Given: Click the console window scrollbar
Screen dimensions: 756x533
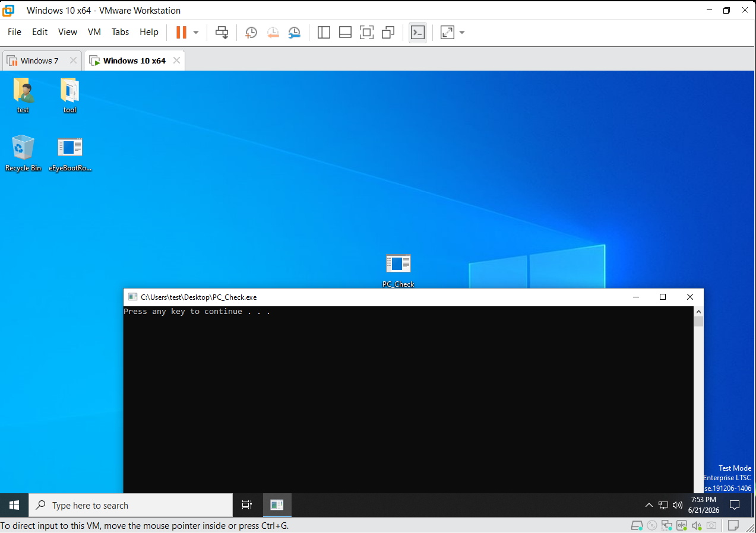Looking at the screenshot, I should click(x=698, y=400).
